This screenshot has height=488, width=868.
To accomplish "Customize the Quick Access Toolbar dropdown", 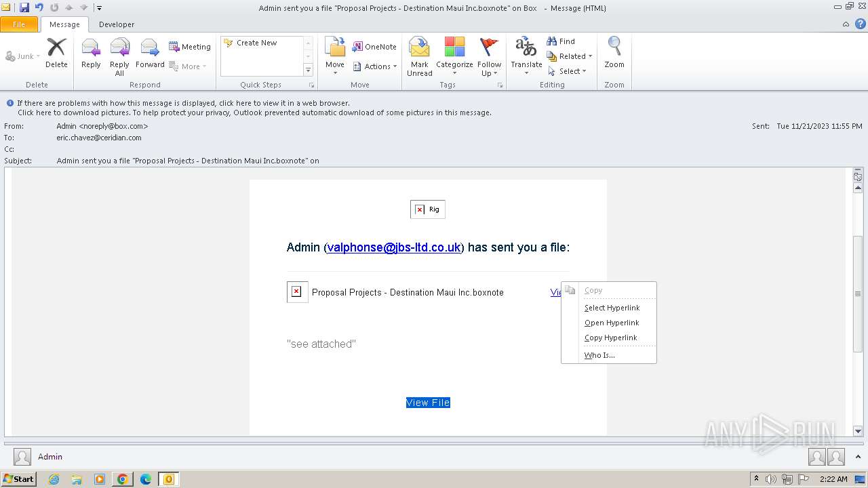I will pos(99,8).
